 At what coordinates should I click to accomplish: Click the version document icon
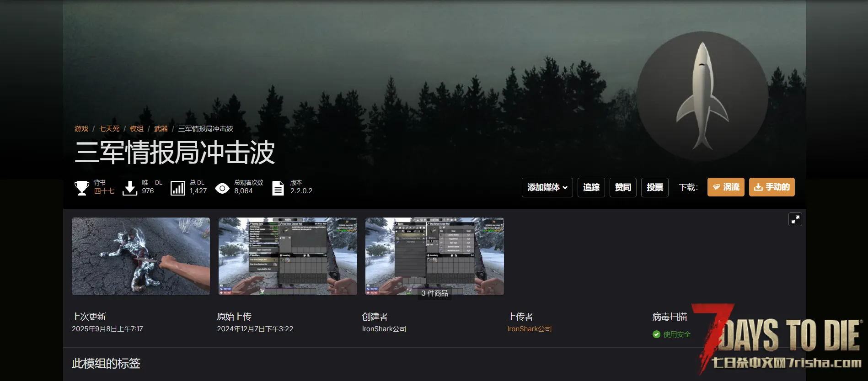(278, 188)
